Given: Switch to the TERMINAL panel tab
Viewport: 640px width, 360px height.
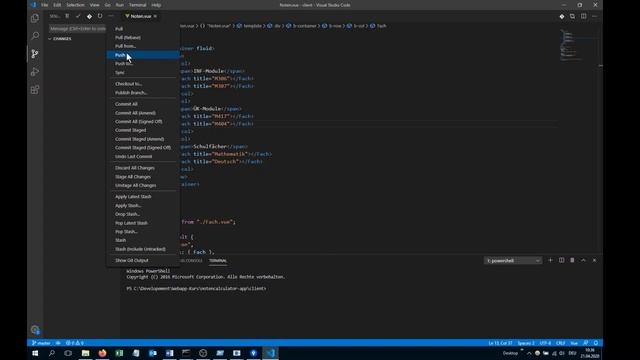Looking at the screenshot, I should (218, 260).
